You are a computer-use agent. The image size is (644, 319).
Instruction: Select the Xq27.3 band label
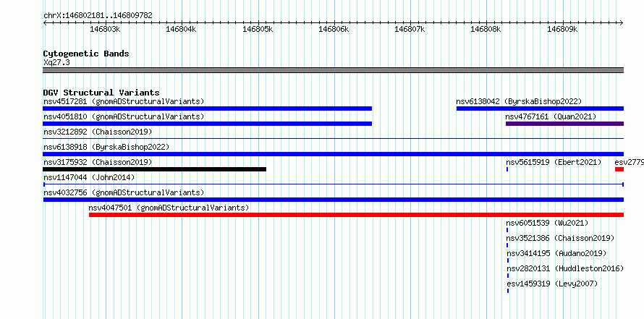coord(56,62)
